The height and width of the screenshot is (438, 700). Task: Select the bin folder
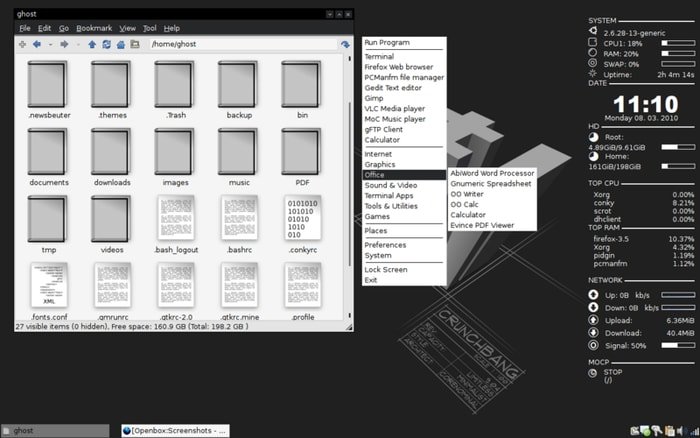(302, 90)
